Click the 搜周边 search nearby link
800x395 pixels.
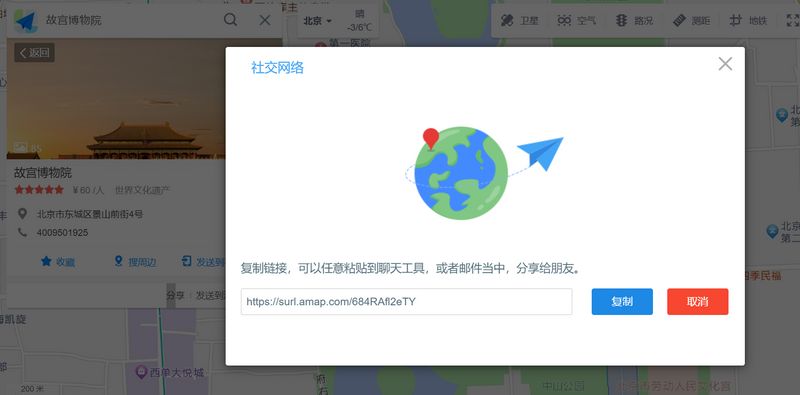click(135, 262)
